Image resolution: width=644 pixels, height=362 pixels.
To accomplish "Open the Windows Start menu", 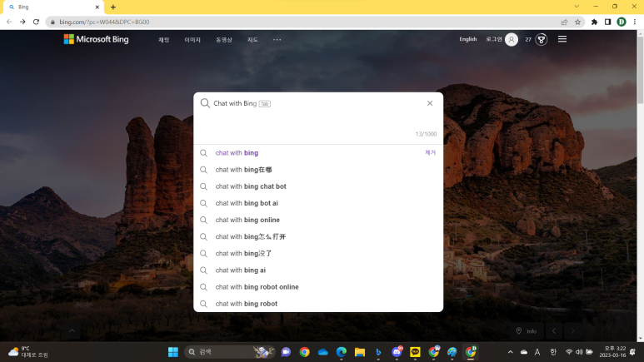I will tap(173, 352).
